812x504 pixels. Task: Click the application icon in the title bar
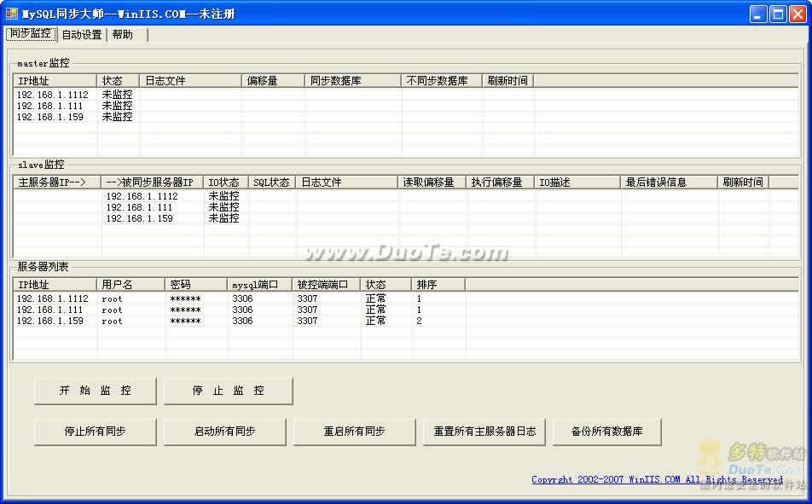pos(11,14)
